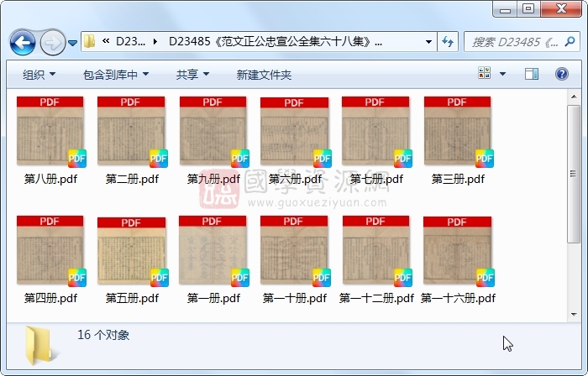Image resolution: width=588 pixels, height=376 pixels.
Task: Expand the address bar history dropdown
Action: [428, 42]
